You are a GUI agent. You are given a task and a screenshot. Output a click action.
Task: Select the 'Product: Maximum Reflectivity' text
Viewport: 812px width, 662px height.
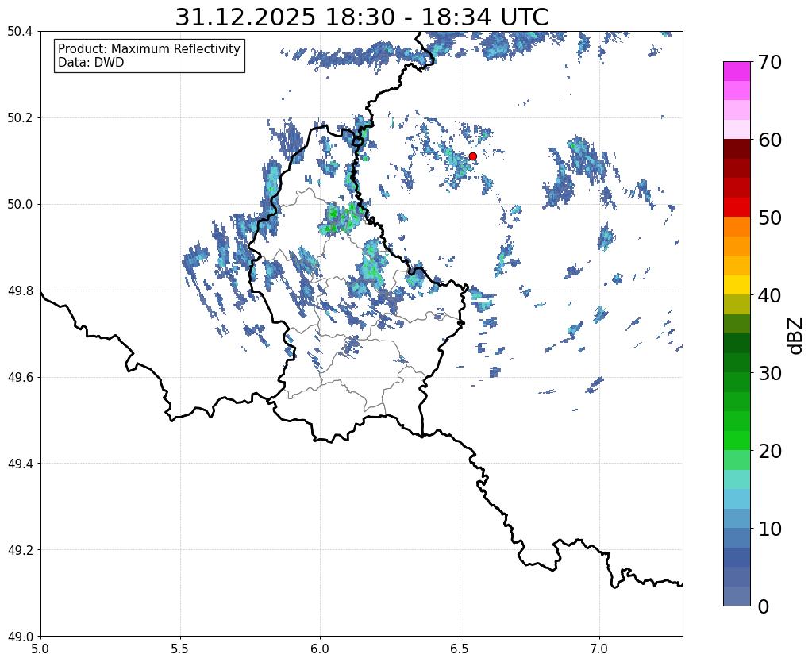point(149,48)
